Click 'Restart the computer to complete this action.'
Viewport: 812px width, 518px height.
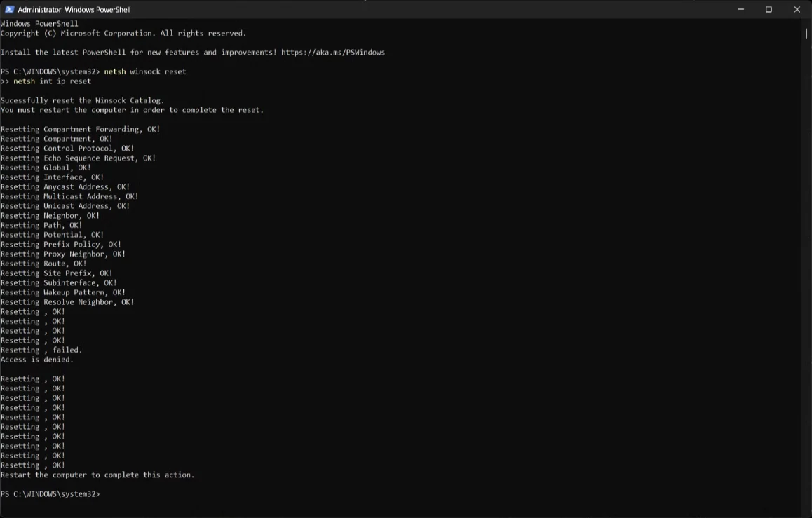click(98, 475)
